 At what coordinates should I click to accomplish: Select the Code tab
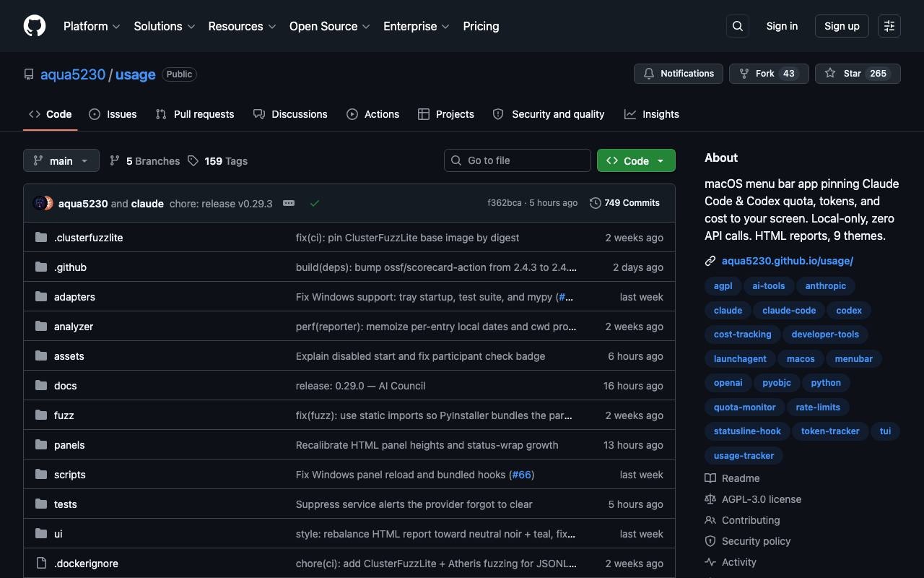51,114
